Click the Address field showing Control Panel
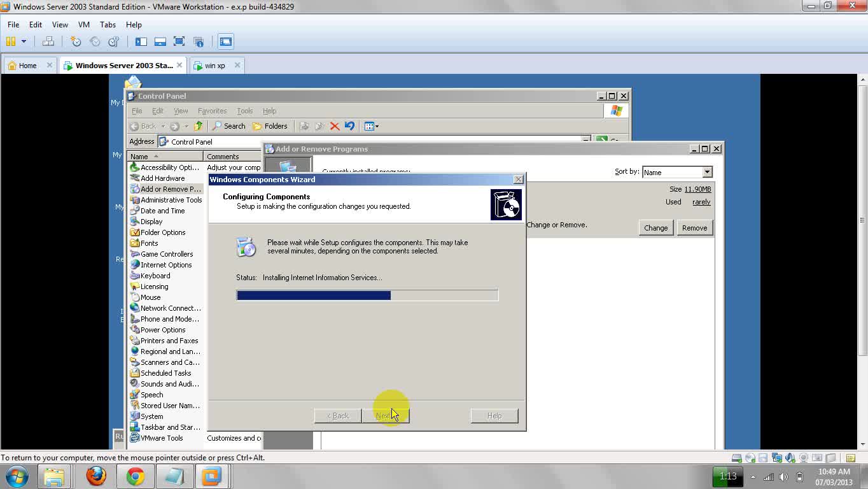The height and width of the screenshot is (489, 868). pos(374,141)
